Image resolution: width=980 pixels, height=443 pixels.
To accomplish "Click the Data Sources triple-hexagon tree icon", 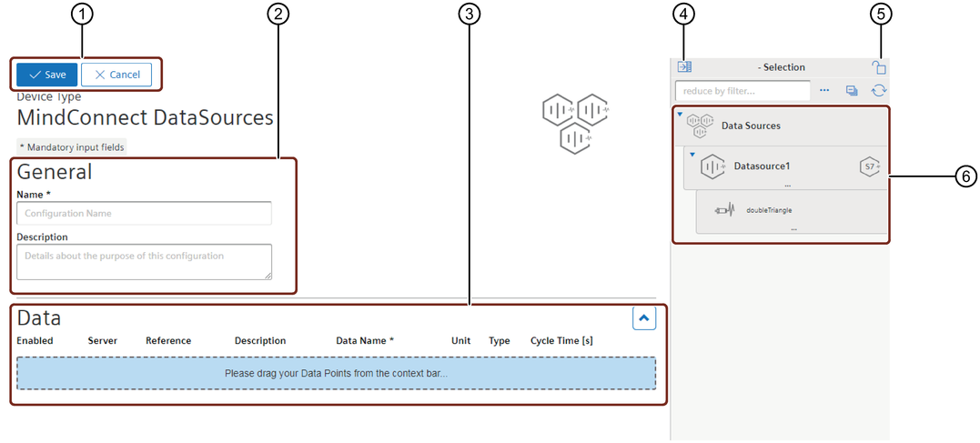I will [x=701, y=126].
